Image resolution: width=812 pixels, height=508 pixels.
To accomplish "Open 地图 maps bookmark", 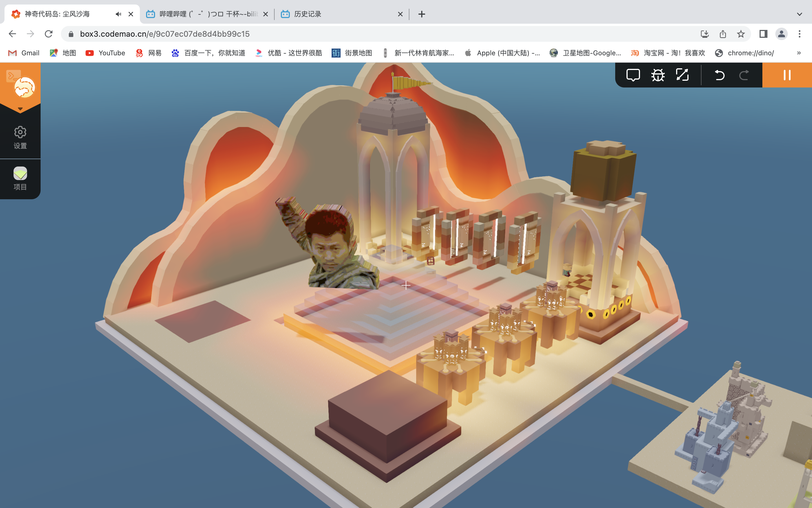I will pos(63,53).
